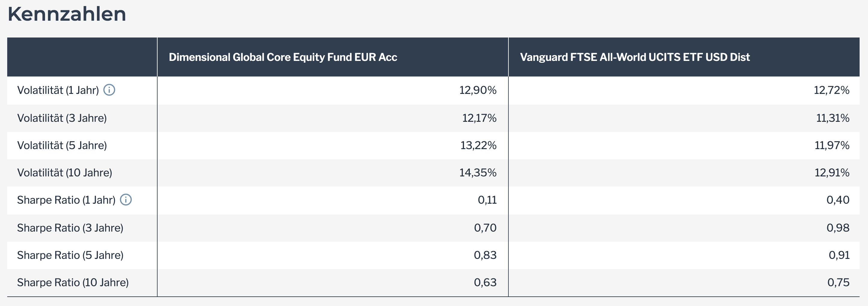The height and width of the screenshot is (306, 868).
Task: Click the Sharpe Ratio (10 Jahre) label
Action: pyautogui.click(x=73, y=282)
